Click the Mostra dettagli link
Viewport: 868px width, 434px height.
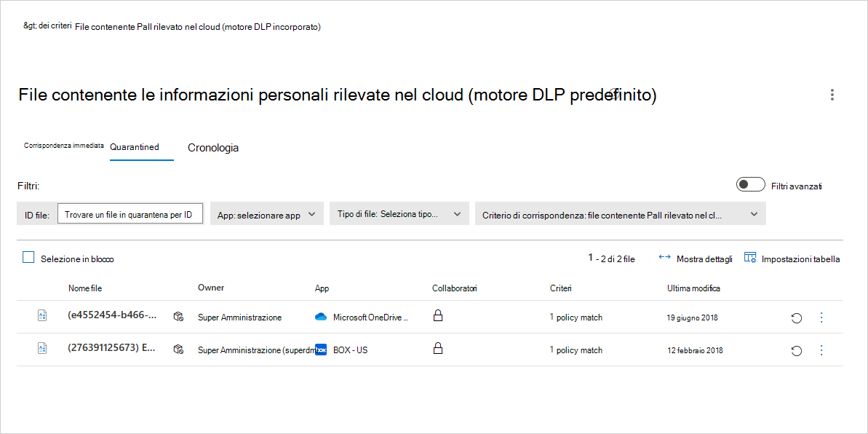[705, 259]
